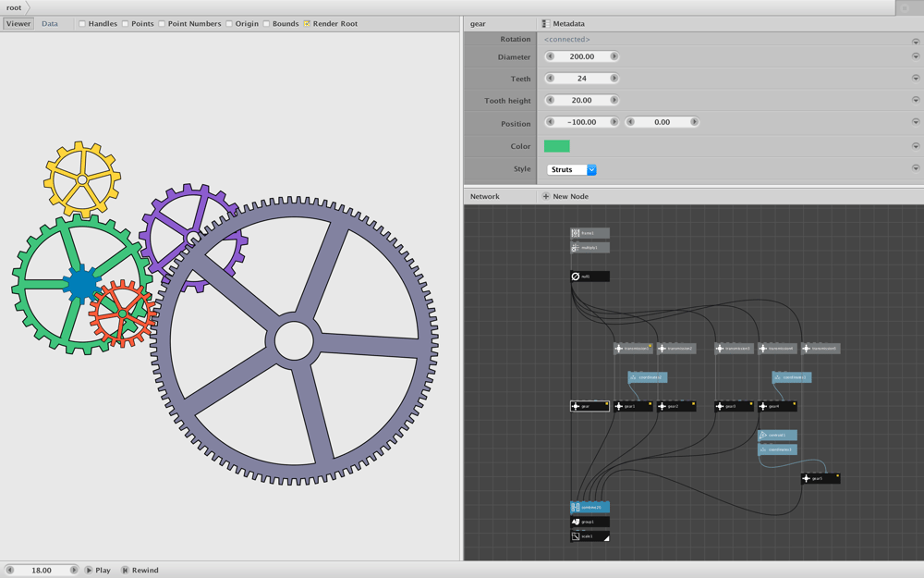Click the Rewind icon in the animation bar
Screen dimensions: 924x578
coord(125,571)
